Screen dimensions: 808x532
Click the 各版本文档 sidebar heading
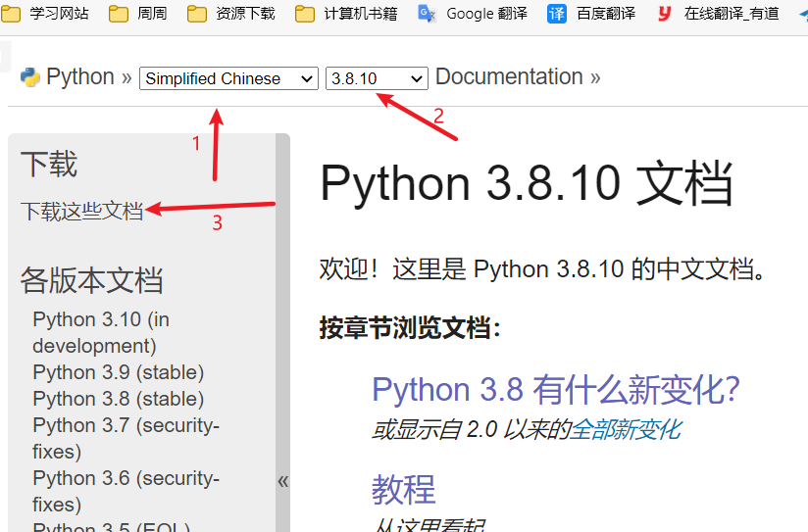coord(92,280)
